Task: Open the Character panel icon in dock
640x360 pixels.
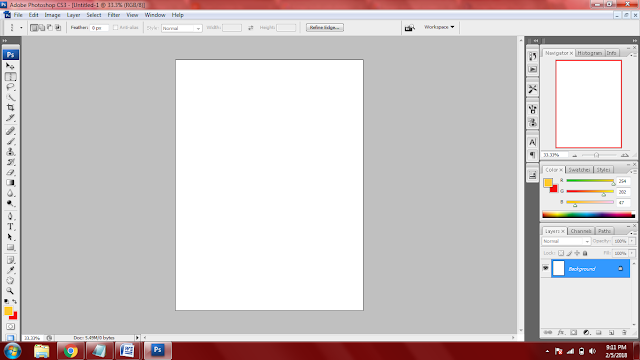Action: pyautogui.click(x=532, y=142)
